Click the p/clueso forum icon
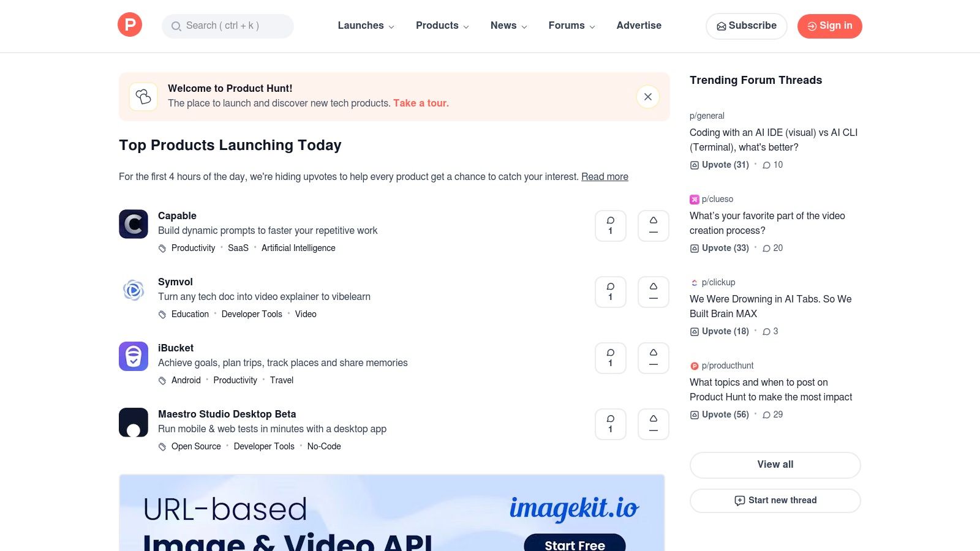This screenshot has width=980, height=551. point(694,199)
